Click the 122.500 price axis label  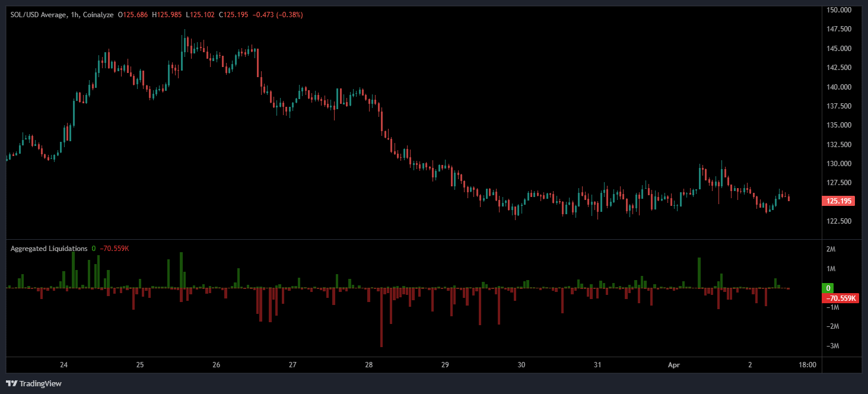click(x=839, y=221)
